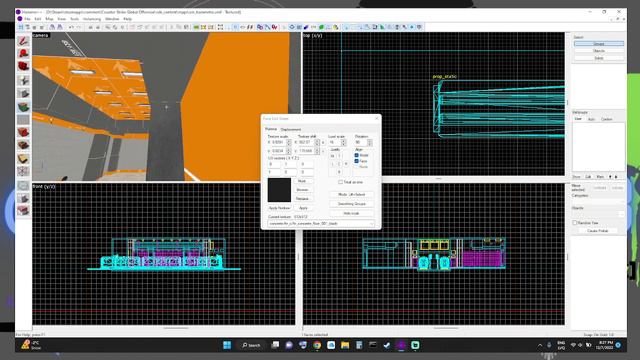Click the Texture shift X spinner
Image resolution: width=640 pixels, height=360 pixels.
point(317,142)
